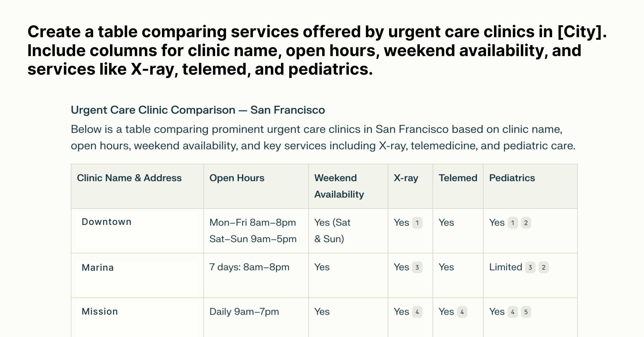Open citation 3 beside Limited in Marina row

(x=530, y=267)
